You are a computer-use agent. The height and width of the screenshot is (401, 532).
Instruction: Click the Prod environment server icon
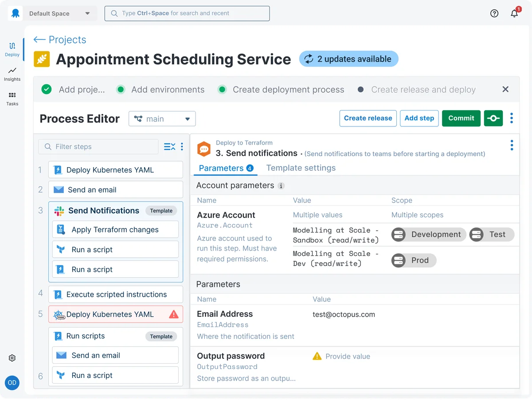399,260
